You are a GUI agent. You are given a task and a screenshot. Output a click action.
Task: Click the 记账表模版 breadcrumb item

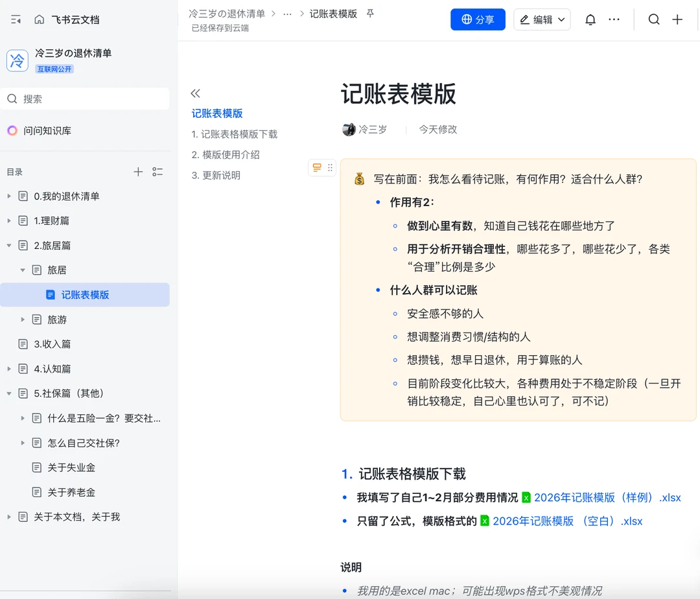pyautogui.click(x=333, y=14)
